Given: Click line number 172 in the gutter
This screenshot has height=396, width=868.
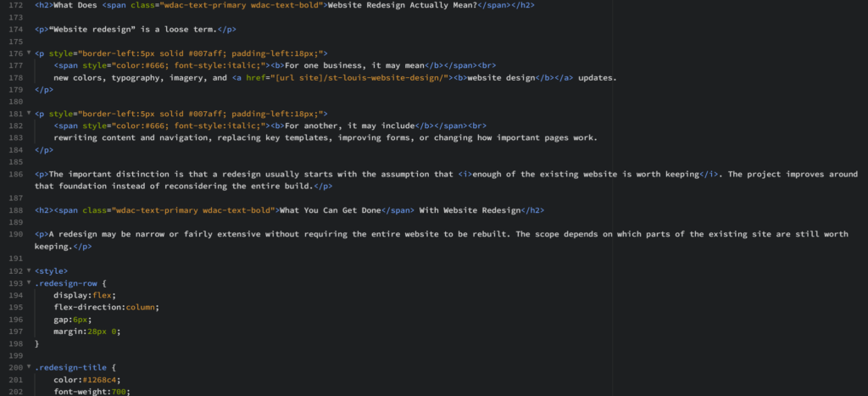Looking at the screenshot, I should (x=17, y=5).
